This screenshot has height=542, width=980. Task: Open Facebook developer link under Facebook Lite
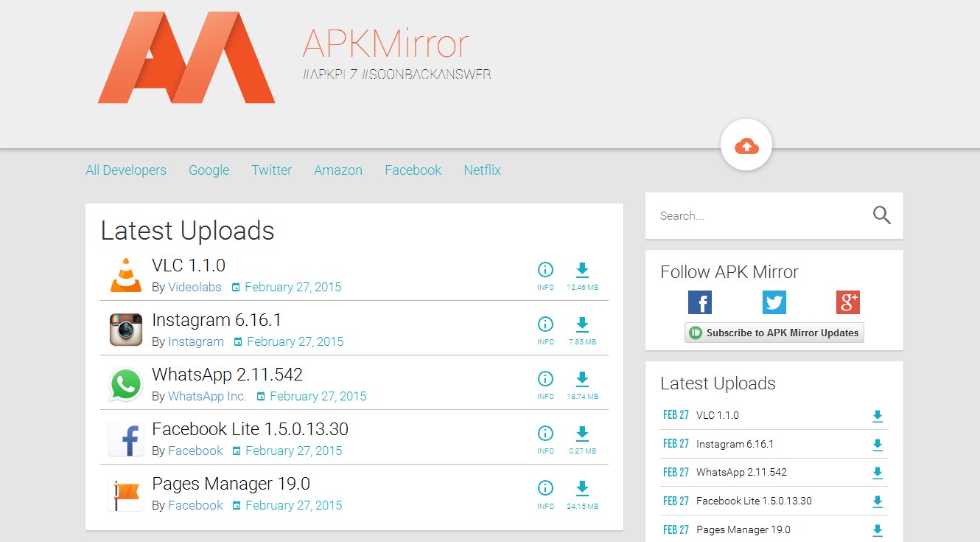click(195, 451)
